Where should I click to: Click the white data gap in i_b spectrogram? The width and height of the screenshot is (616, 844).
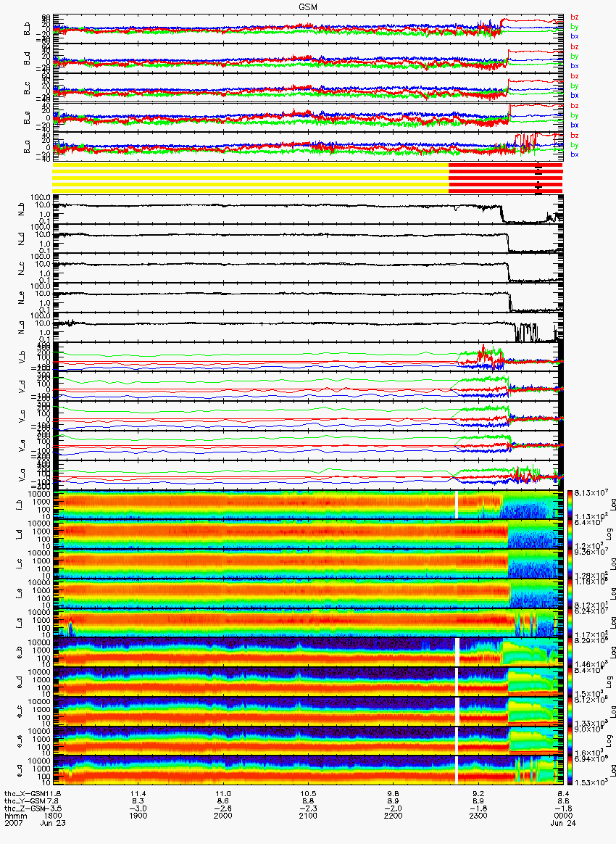[457, 505]
